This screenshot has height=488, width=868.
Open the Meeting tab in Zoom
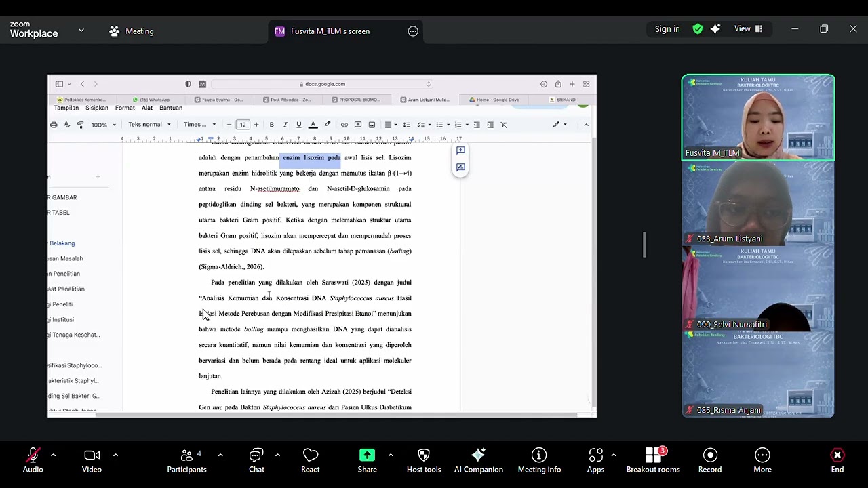point(132,31)
